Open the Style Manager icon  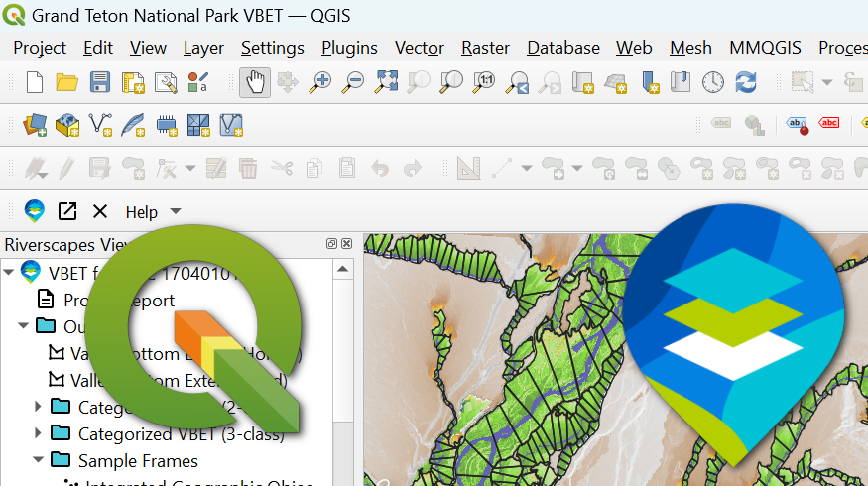pos(197,82)
